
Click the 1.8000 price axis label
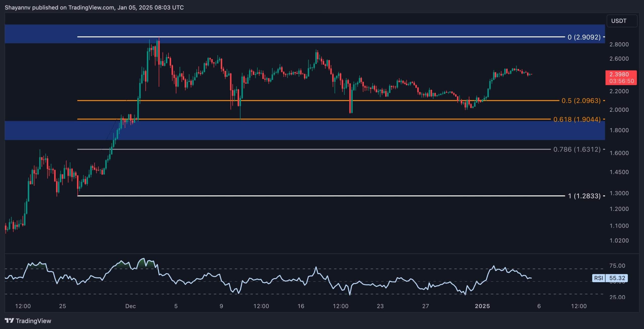[x=619, y=130]
